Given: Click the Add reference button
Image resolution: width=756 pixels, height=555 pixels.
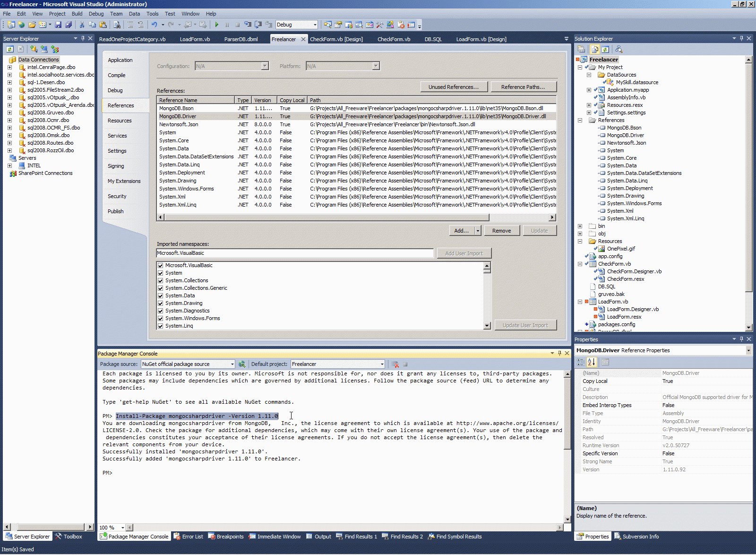Looking at the screenshot, I should click(461, 231).
